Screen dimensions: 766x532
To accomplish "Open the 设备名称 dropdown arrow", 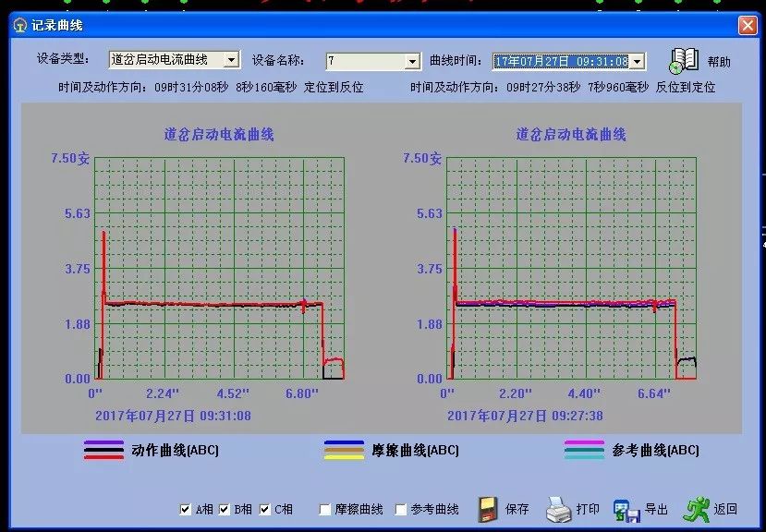I will tap(413, 62).
